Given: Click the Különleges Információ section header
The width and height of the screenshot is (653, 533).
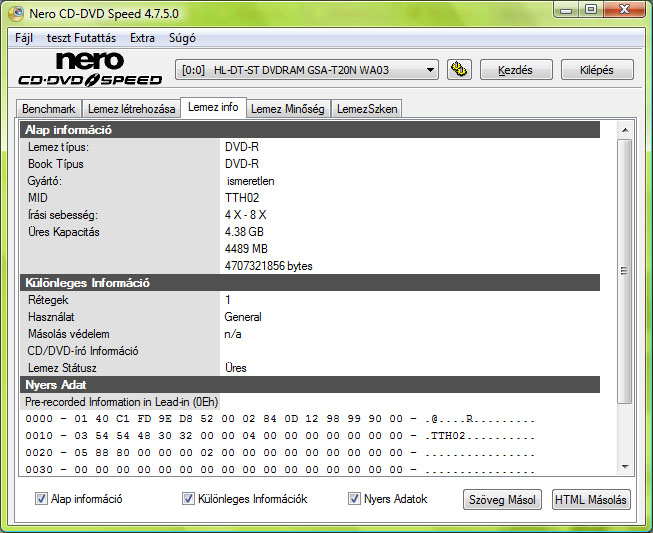Looking at the screenshot, I should point(310,283).
